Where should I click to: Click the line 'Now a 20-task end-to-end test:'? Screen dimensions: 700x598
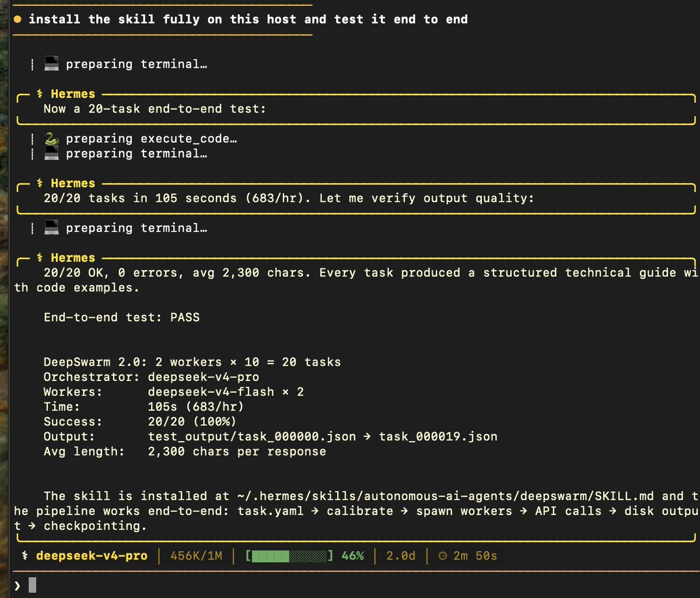155,109
